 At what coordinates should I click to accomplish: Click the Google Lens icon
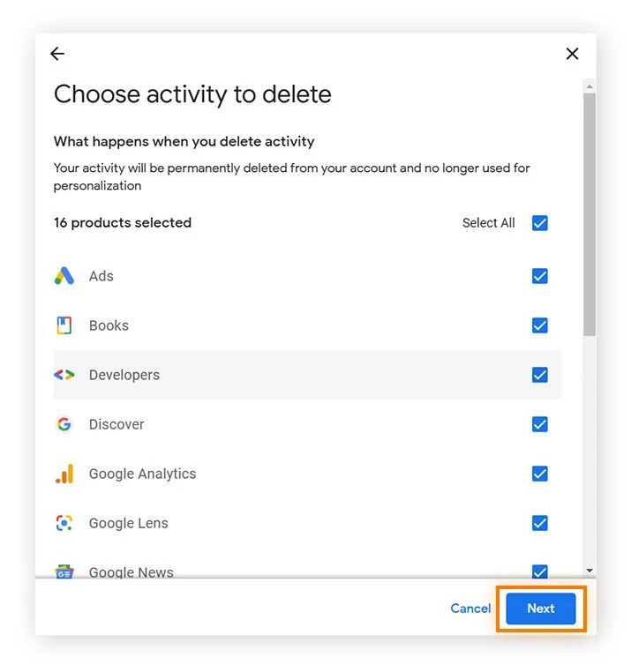[64, 523]
